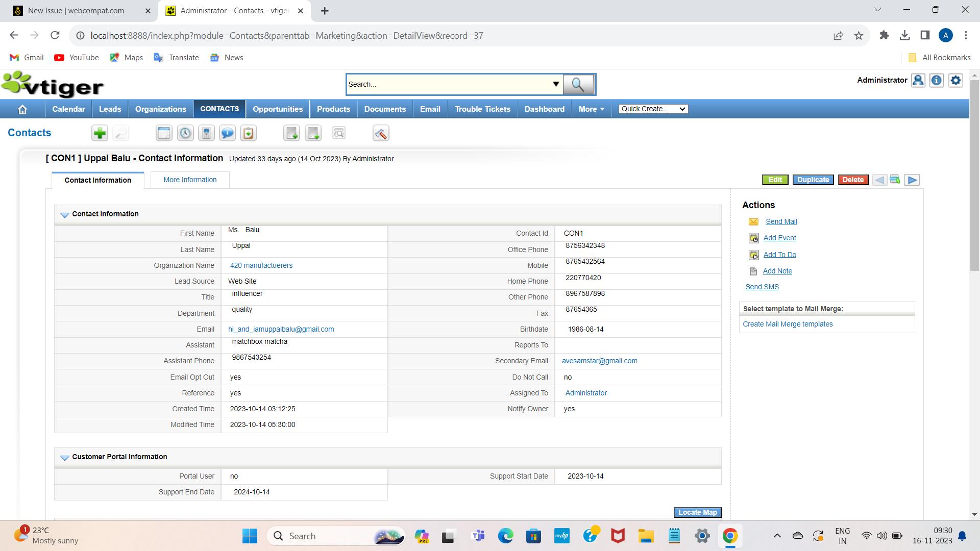The image size is (980, 551).
Task: Open the blue chat bubble toolbar icon
Action: coord(227,133)
